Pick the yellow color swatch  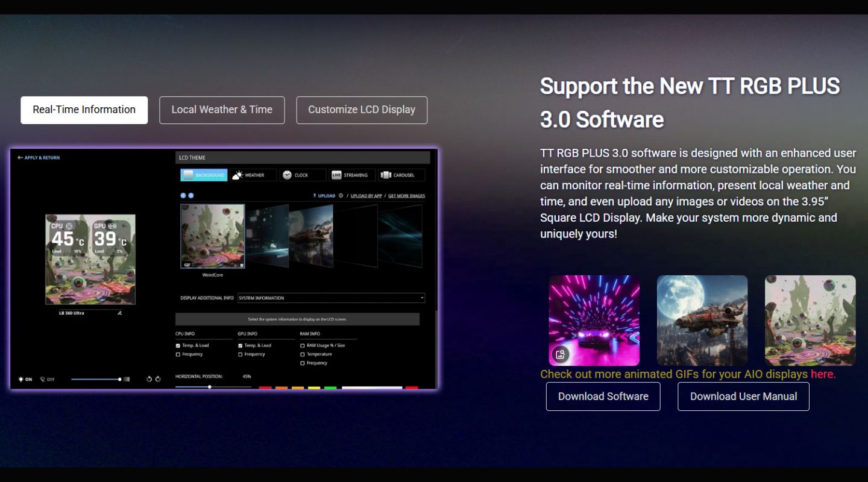click(314, 388)
